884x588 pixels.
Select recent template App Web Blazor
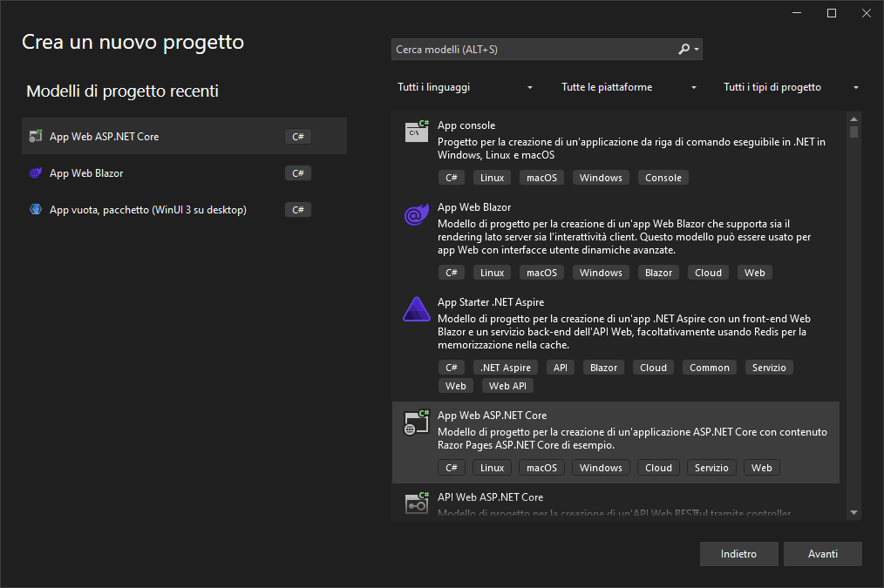tap(184, 172)
